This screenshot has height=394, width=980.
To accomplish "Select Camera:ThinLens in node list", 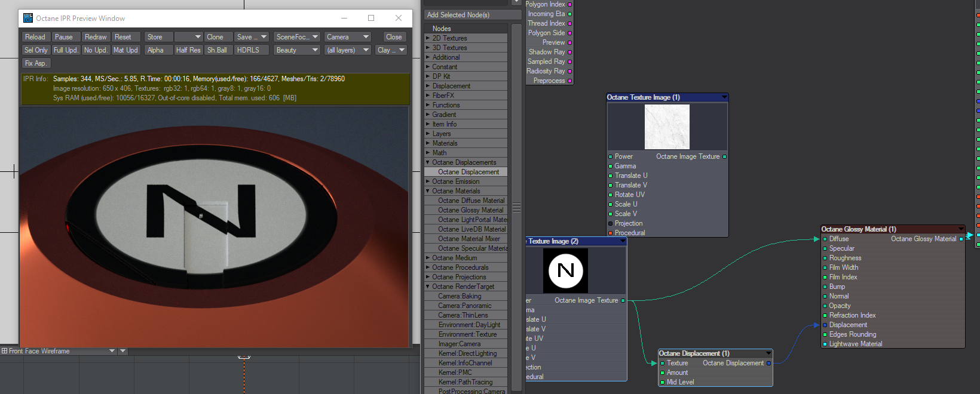I will (x=465, y=315).
